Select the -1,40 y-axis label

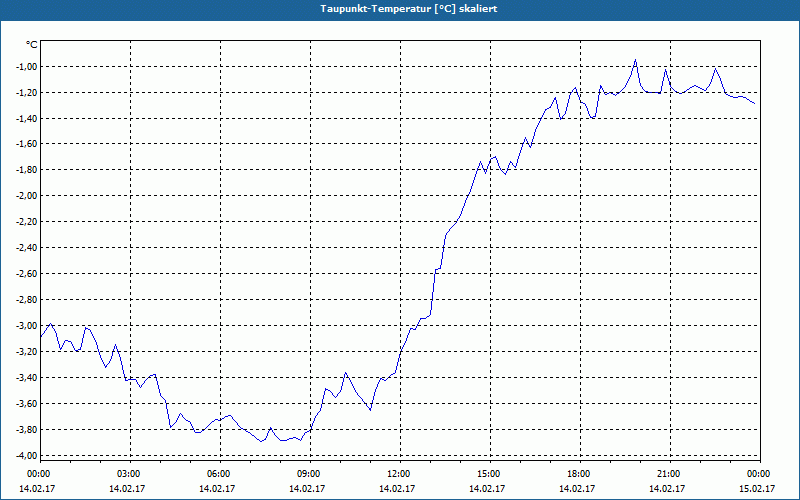pyautogui.click(x=27, y=118)
